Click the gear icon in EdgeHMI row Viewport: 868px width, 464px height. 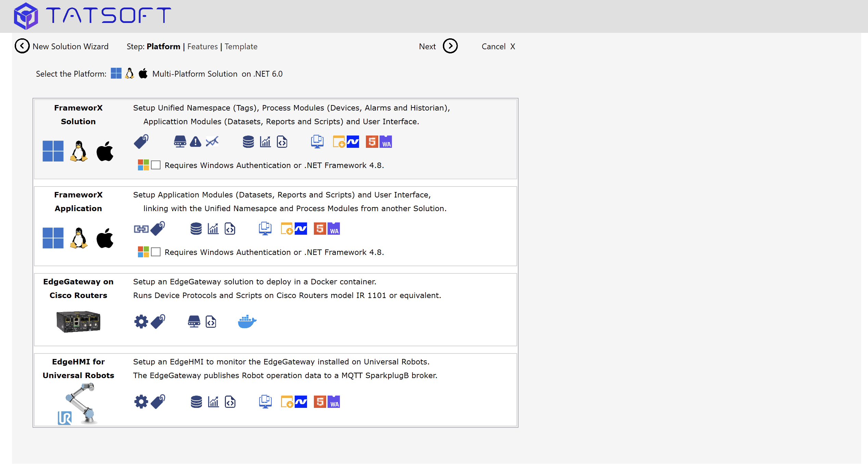(141, 402)
